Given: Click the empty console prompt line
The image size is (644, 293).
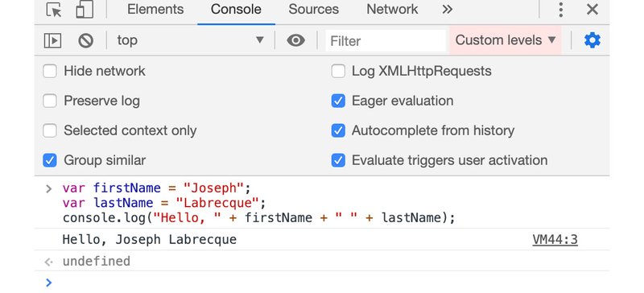Looking at the screenshot, I should (322, 283).
